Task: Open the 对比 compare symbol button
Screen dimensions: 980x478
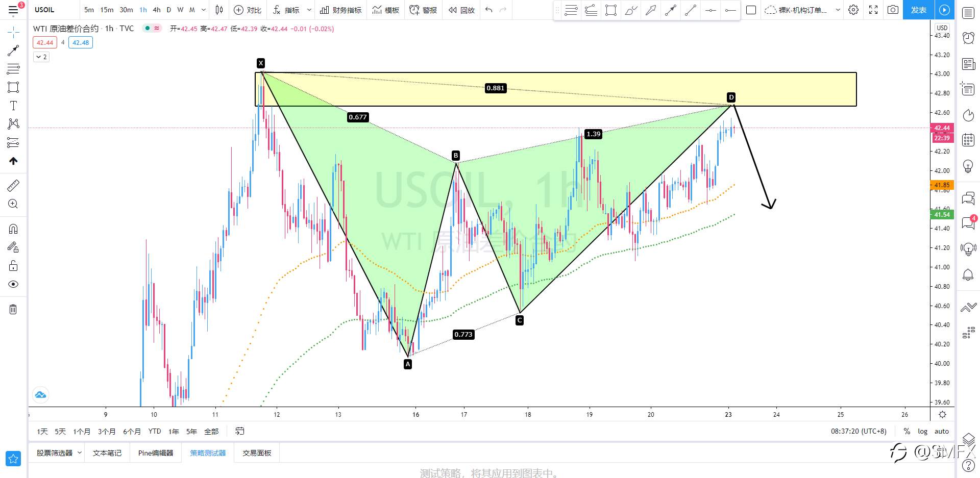Action: [x=248, y=10]
